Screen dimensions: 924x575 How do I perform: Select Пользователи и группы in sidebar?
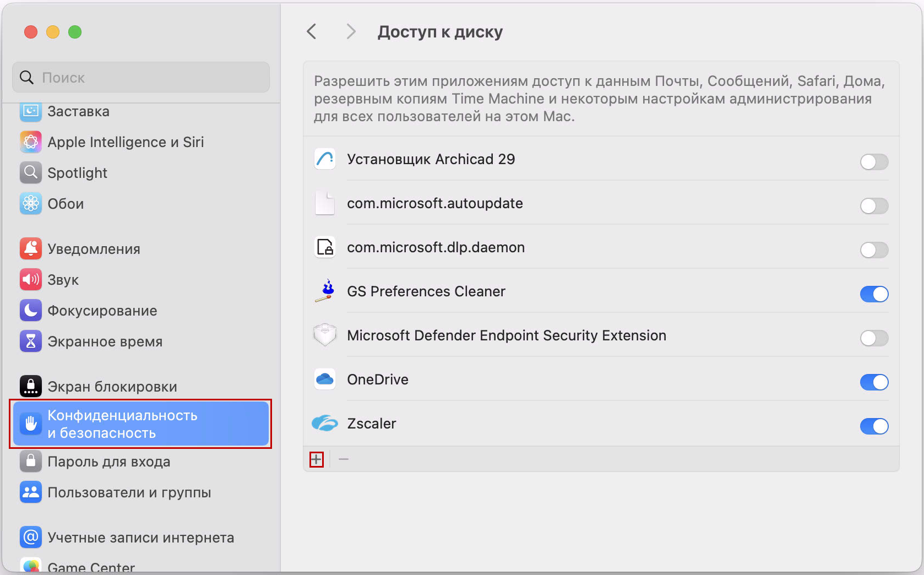click(129, 492)
